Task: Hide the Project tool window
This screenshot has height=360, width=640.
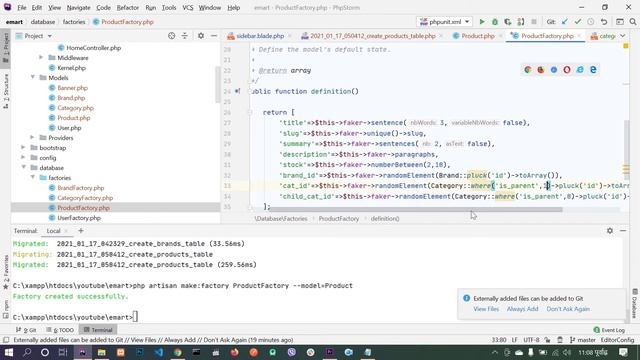Action: (214, 36)
